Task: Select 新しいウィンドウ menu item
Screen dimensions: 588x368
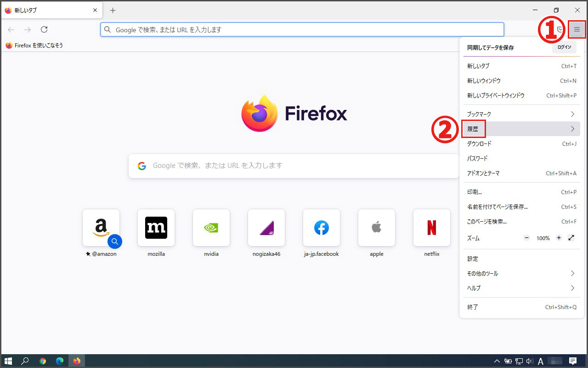Action: [521, 80]
